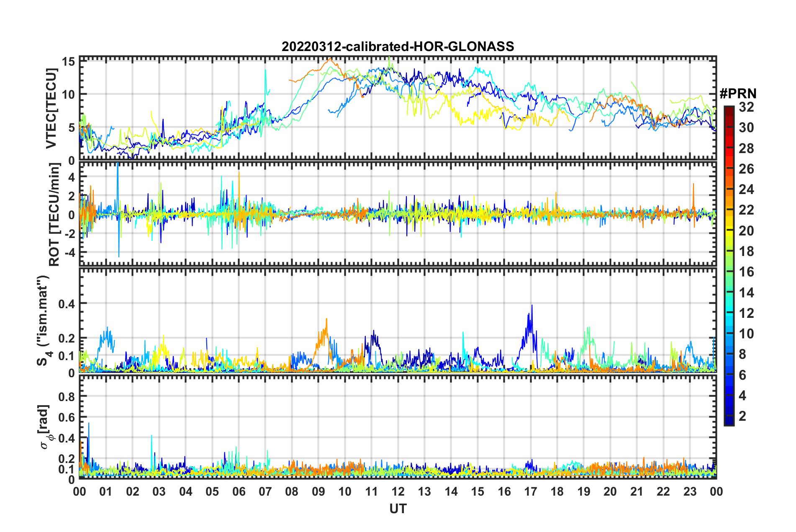
Task: Click x-axis tick label 06
Action: [239, 491]
